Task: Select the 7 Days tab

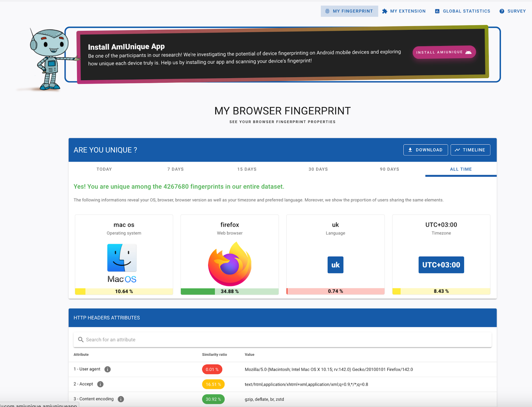Action: [x=175, y=169]
